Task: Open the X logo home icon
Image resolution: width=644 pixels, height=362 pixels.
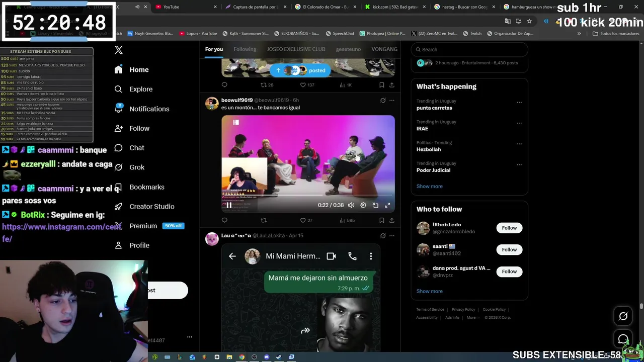Action: coord(119,50)
